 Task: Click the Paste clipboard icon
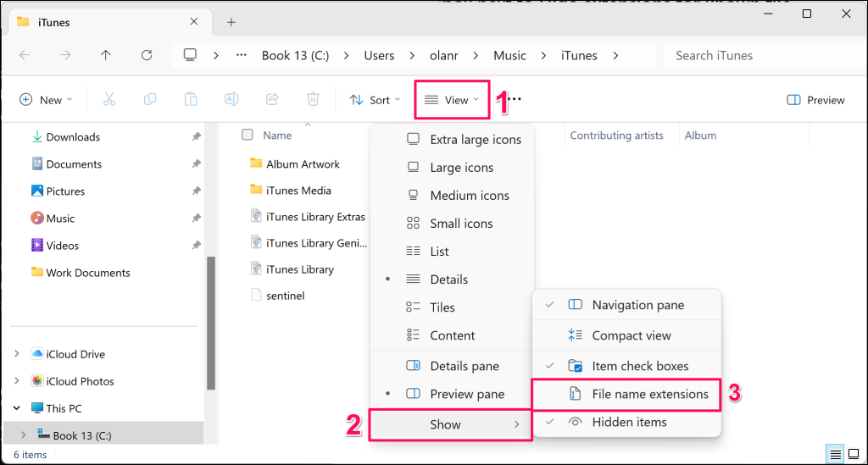191,100
